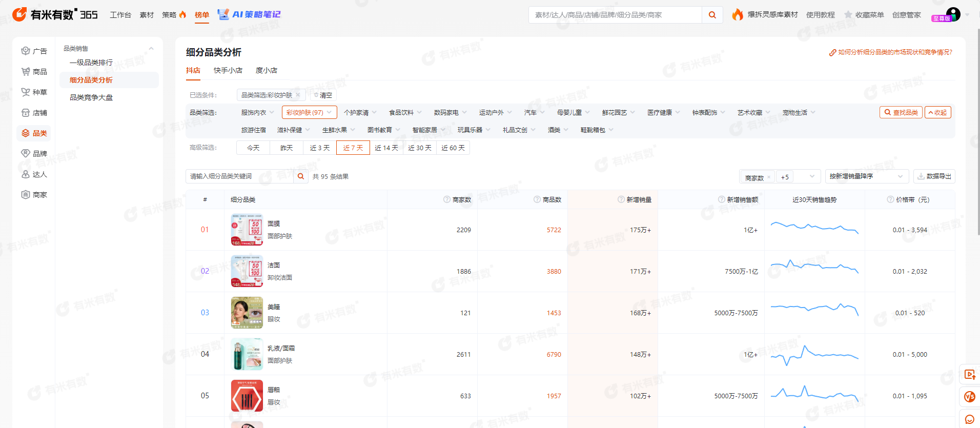980x428 pixels.
Task: Select the 近 30 天 time range
Action: pos(419,148)
